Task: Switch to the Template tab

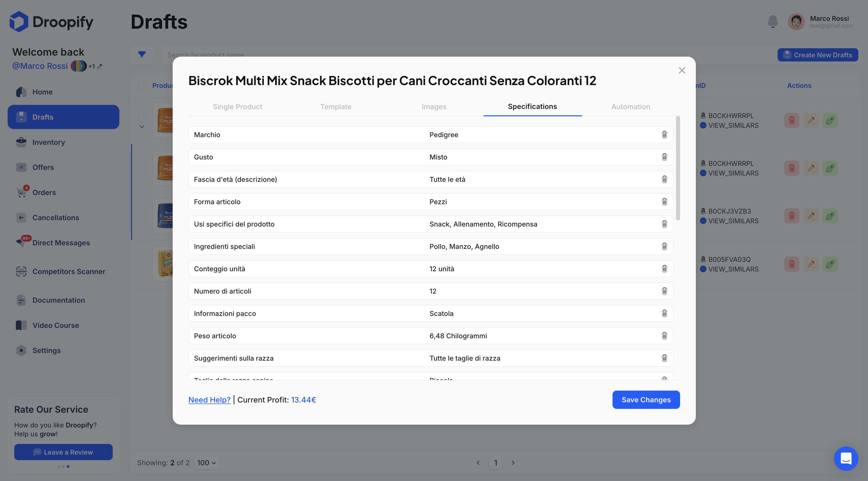Action: [x=336, y=106]
